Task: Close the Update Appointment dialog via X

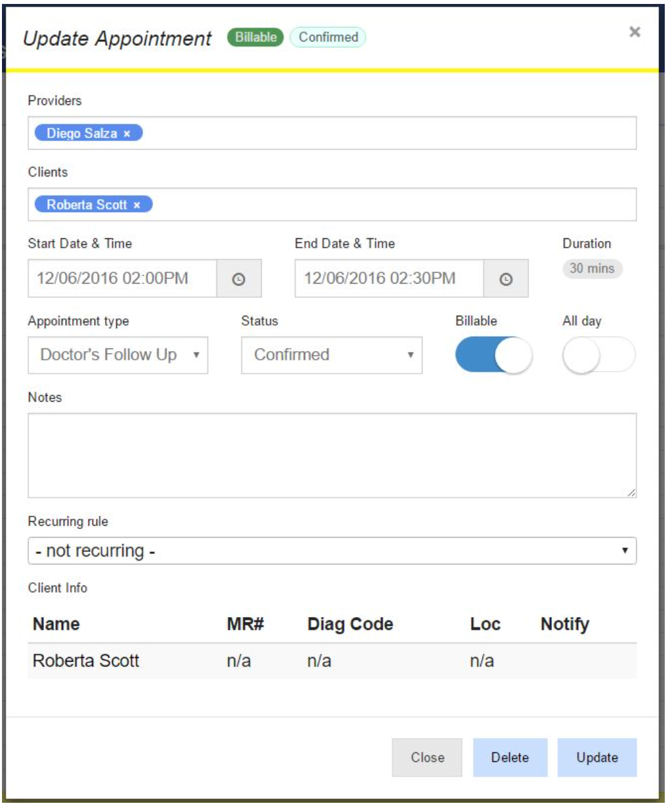Action: (x=634, y=32)
